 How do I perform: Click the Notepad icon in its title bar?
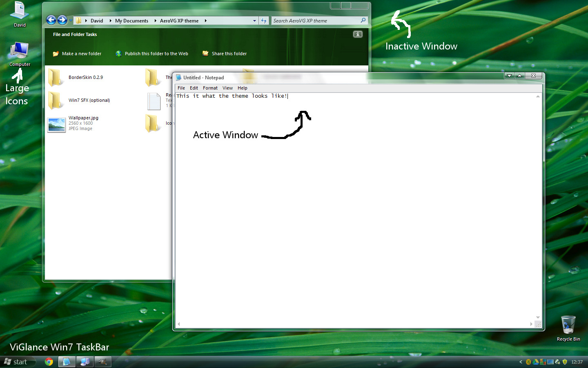click(x=178, y=77)
